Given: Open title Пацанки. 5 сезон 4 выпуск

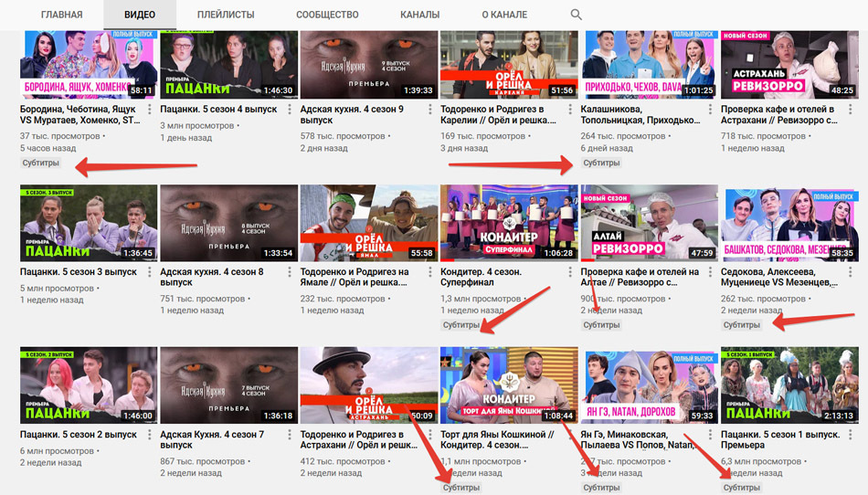Looking at the screenshot, I should (x=218, y=110).
